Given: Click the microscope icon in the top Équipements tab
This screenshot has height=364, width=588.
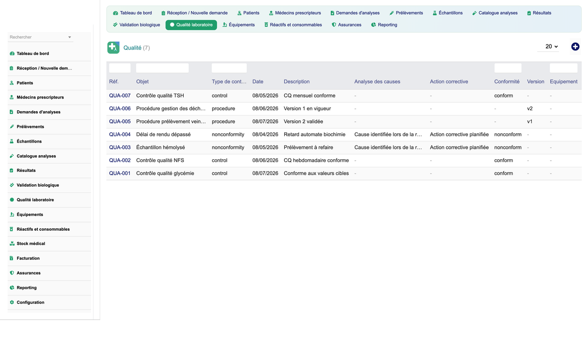Looking at the screenshot, I should click(x=224, y=24).
